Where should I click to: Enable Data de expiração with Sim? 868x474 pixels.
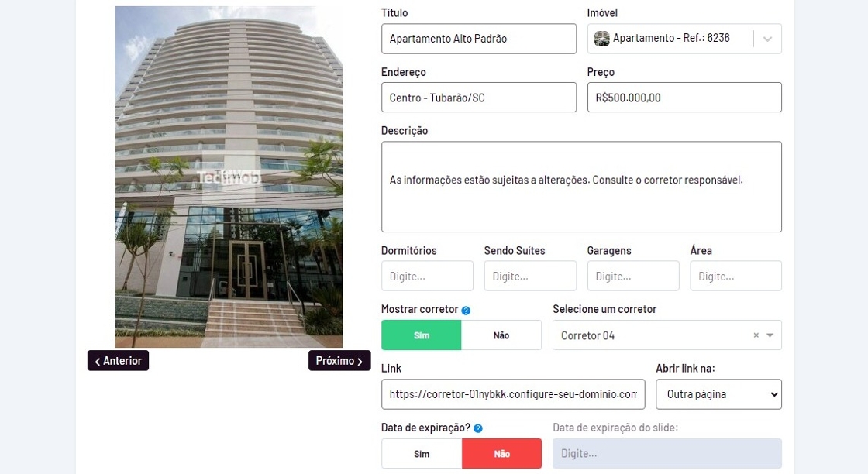[422, 454]
